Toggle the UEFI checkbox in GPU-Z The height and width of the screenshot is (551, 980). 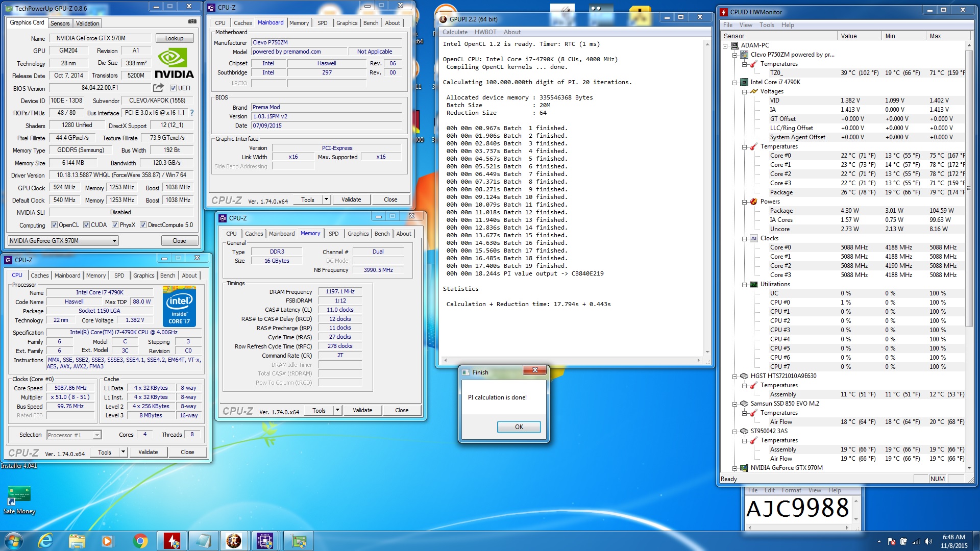click(173, 88)
